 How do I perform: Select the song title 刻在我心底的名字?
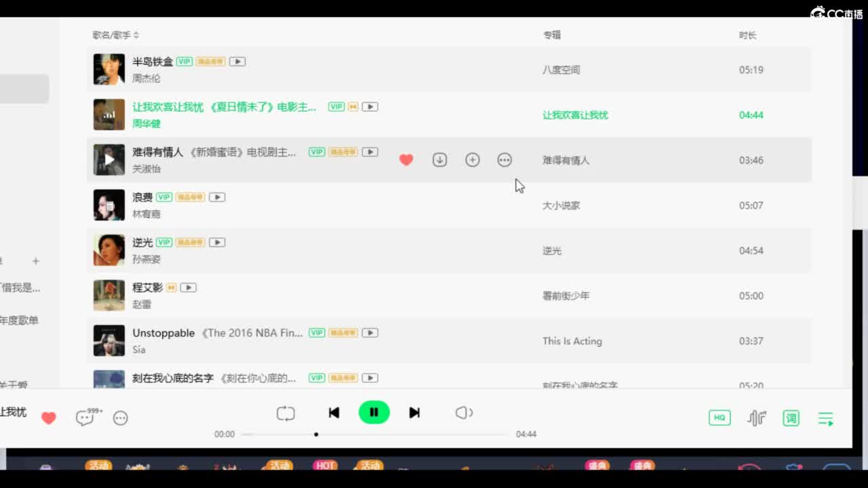point(173,378)
